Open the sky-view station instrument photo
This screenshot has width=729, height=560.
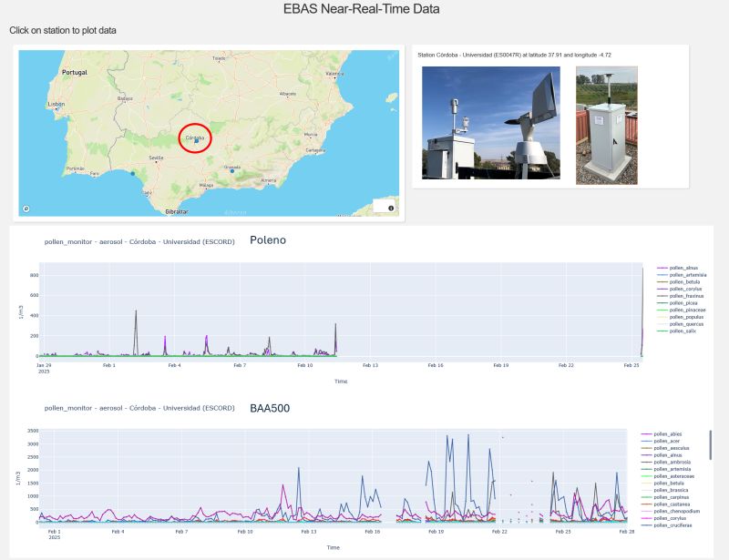coord(491,123)
